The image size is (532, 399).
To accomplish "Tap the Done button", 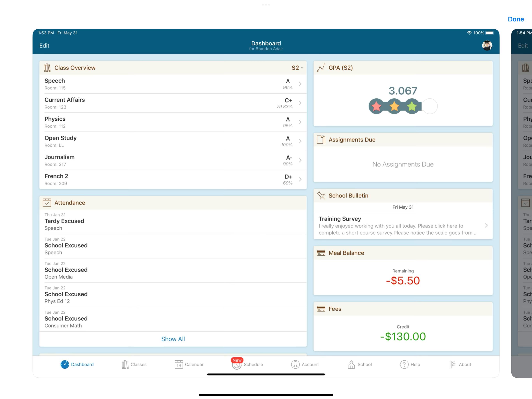I will click(x=516, y=19).
